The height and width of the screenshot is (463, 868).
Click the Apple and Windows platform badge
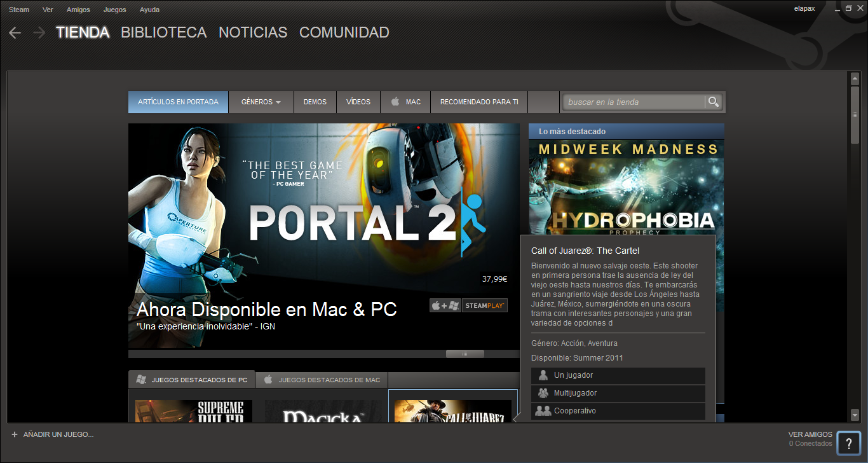(445, 305)
